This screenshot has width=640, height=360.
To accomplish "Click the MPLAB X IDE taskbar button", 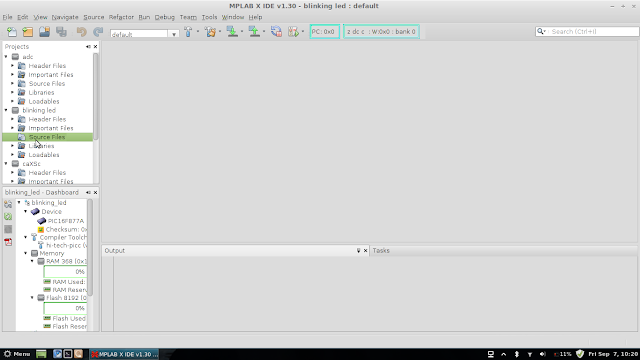I will point(124,354).
